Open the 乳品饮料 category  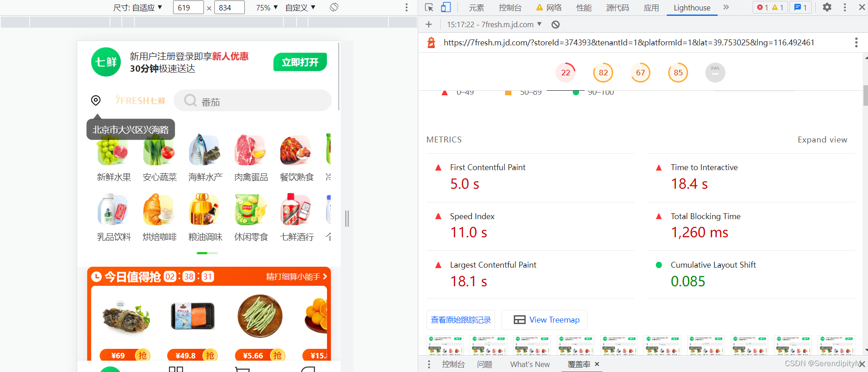[114, 218]
